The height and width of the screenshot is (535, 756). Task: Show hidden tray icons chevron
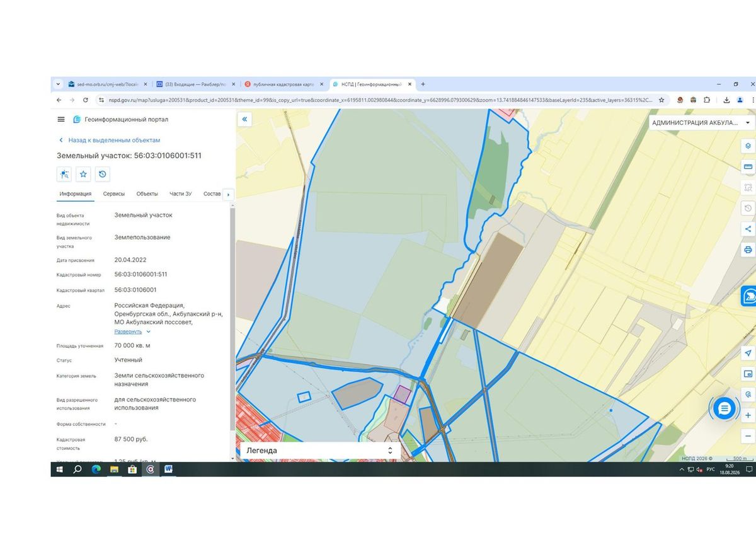(x=682, y=469)
